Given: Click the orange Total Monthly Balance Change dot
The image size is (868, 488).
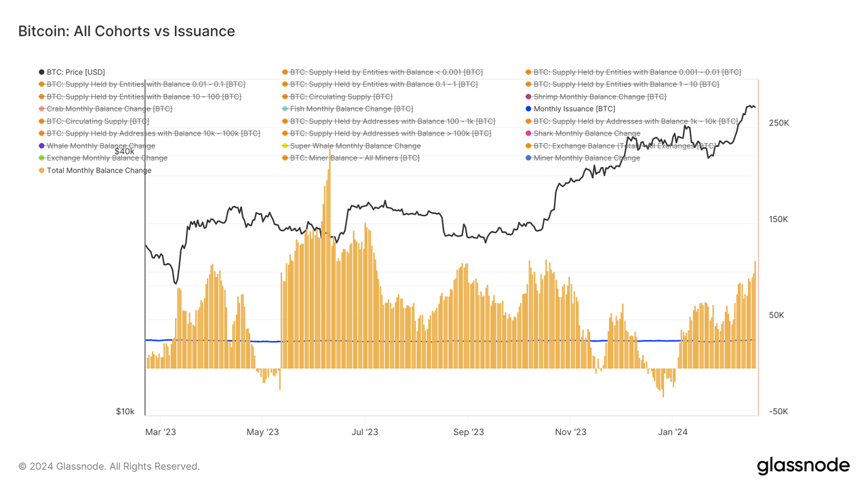Looking at the screenshot, I should coord(42,171).
